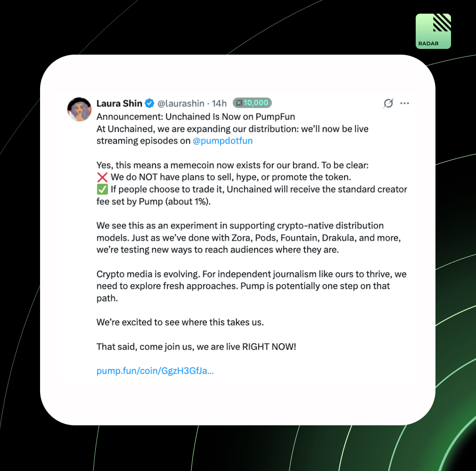Click the Grok slashed-circle icon
The image size is (476, 471).
(388, 103)
